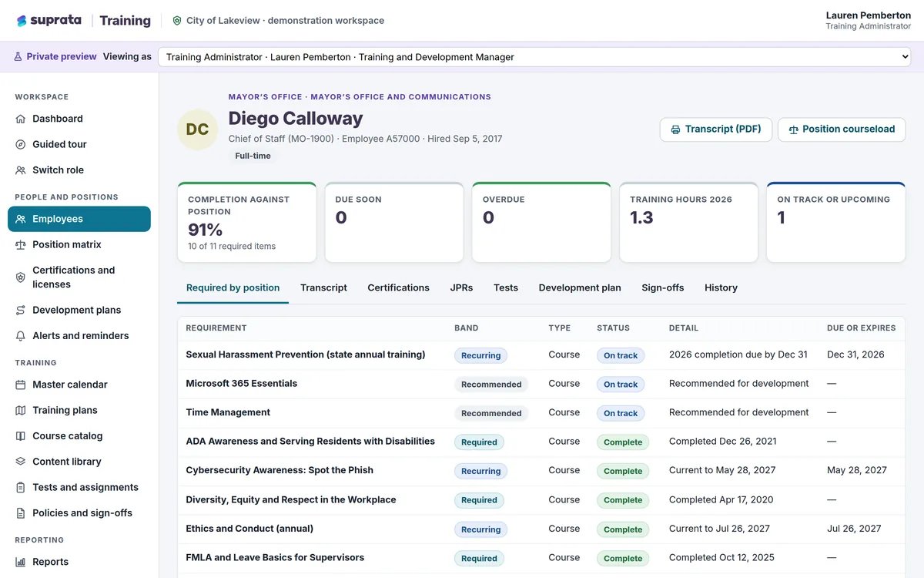The width and height of the screenshot is (924, 578).
Task: Select the JPRs tab
Action: click(461, 287)
